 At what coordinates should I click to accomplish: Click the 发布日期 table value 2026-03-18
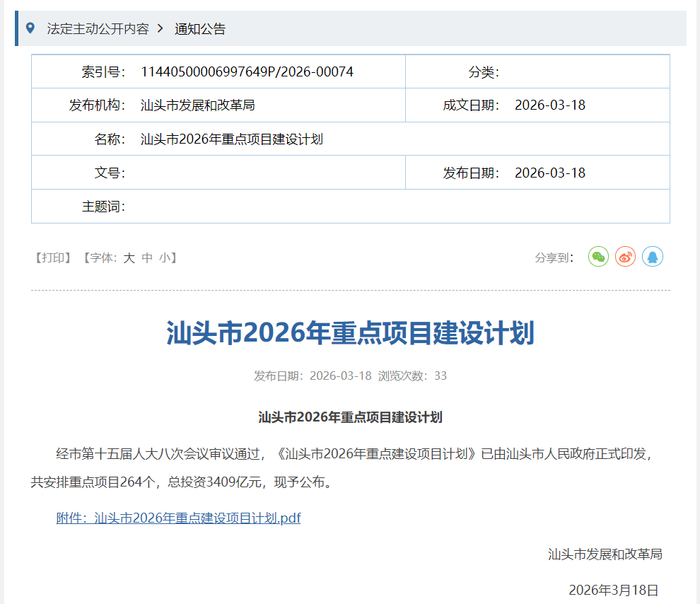click(550, 173)
